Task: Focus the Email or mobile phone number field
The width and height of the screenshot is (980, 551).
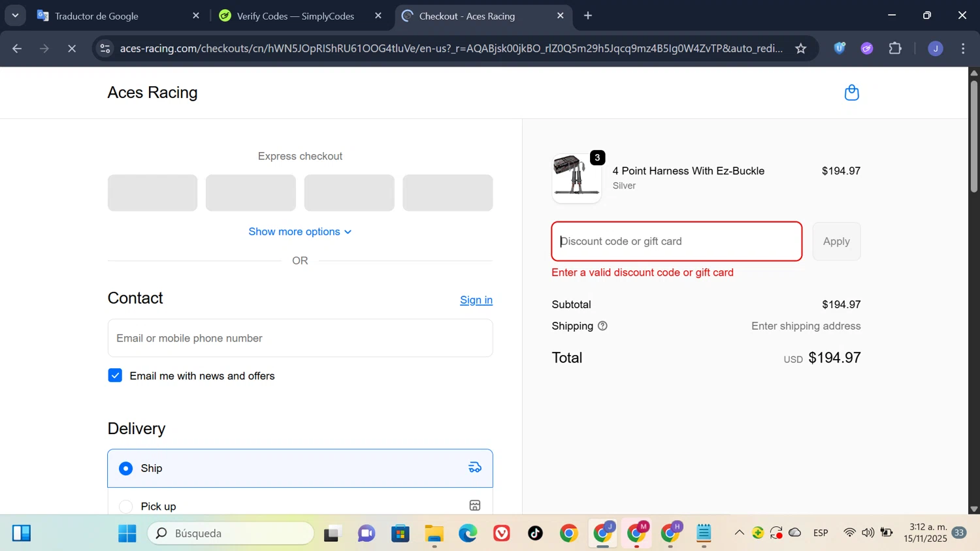Action: [x=300, y=338]
